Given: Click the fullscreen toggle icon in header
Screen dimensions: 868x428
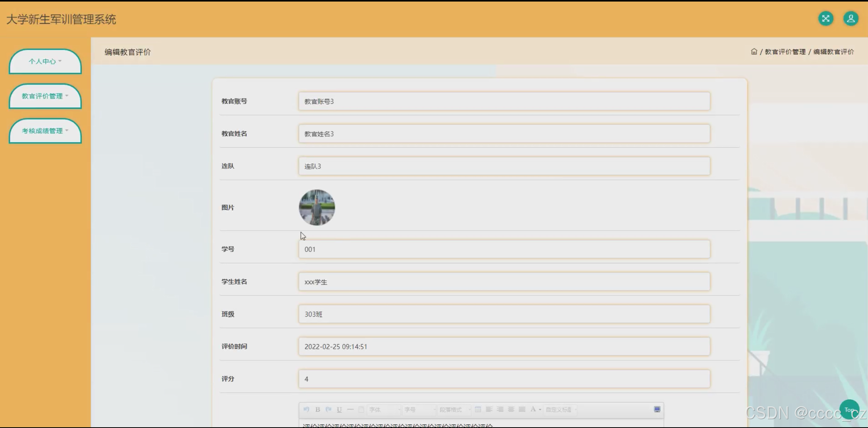Looking at the screenshot, I should pos(825,18).
